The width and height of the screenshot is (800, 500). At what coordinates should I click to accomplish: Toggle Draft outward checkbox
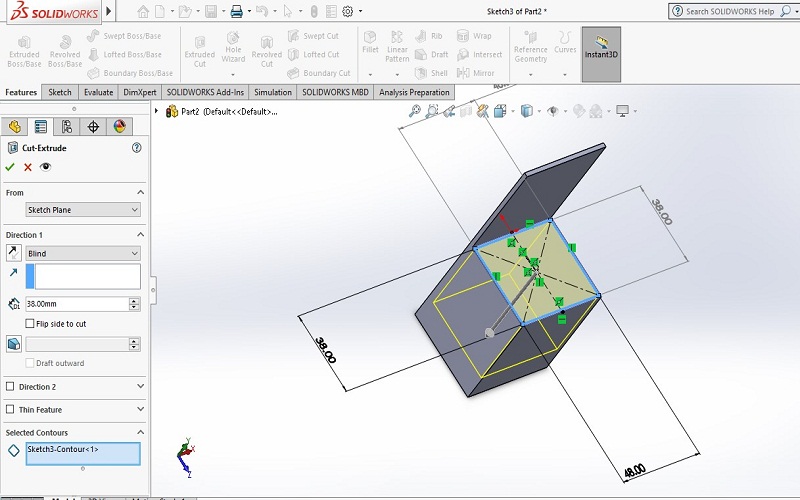coord(30,363)
